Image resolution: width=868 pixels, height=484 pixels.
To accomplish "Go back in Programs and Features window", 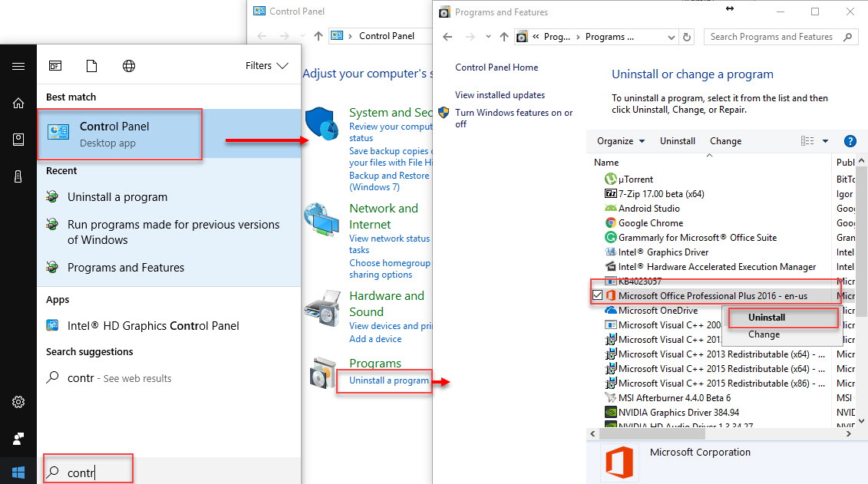I will (x=448, y=37).
